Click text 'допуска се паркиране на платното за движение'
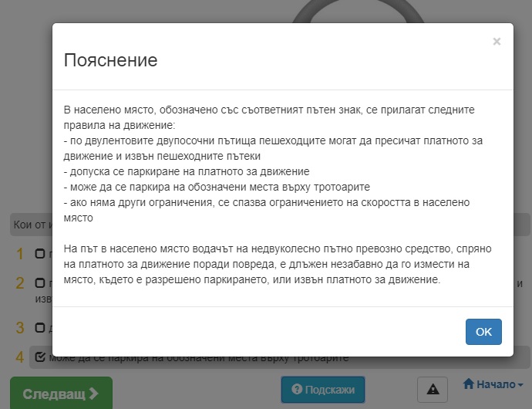Viewport: 532px width, 409px height. [x=190, y=171]
